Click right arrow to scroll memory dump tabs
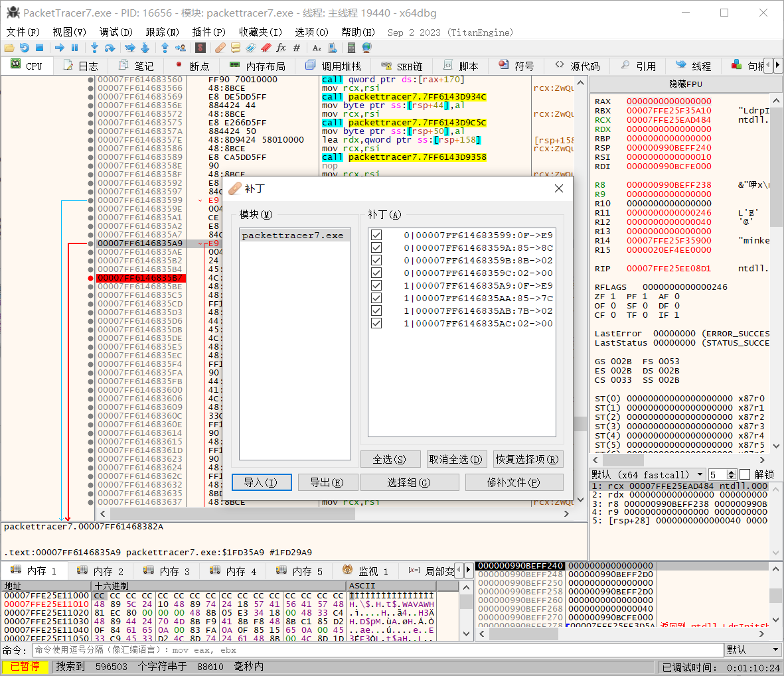Image resolution: width=784 pixels, height=676 pixels. 468,570
